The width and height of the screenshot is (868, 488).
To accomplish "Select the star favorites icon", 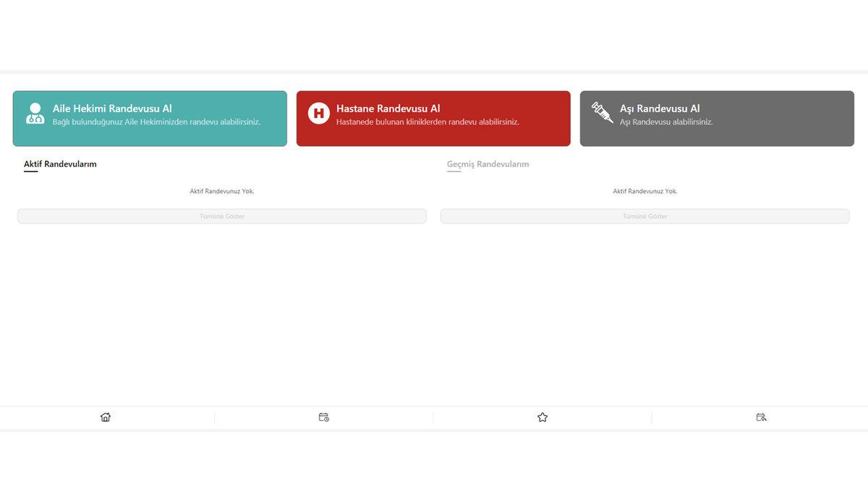I will tap(542, 417).
